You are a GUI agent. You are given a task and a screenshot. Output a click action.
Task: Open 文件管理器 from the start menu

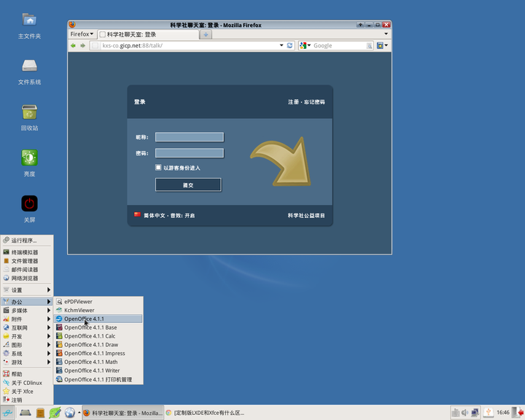point(27,261)
